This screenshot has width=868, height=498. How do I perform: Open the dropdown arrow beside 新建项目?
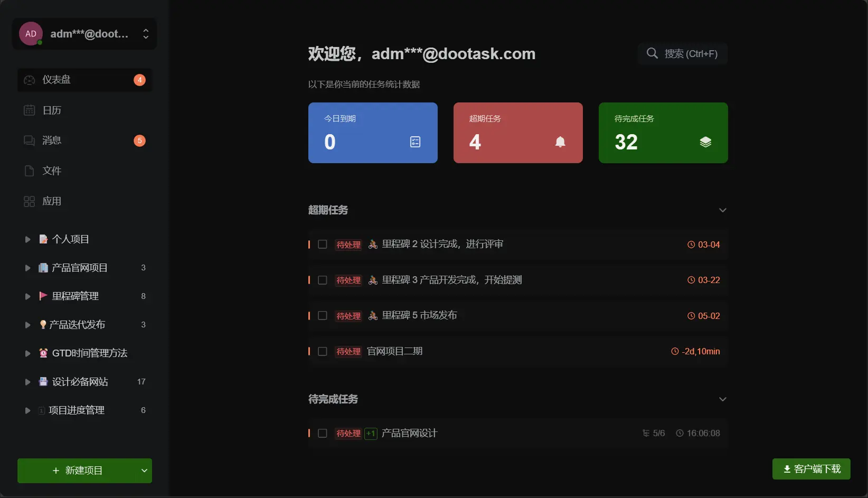(144, 471)
